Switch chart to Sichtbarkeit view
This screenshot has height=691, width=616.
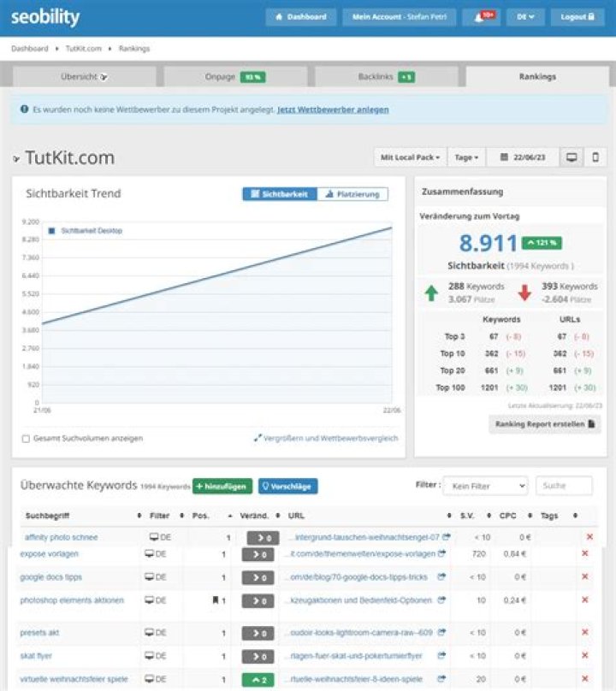[x=280, y=194]
